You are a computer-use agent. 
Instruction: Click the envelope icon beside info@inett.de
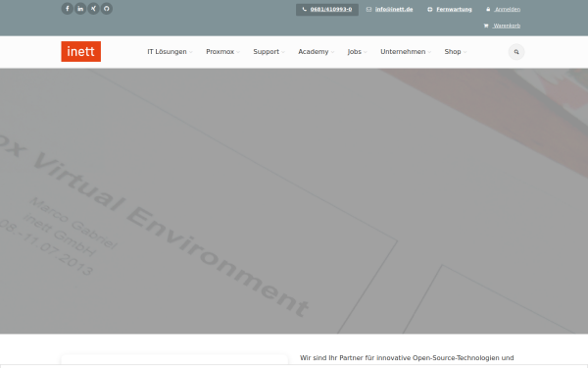(x=368, y=10)
